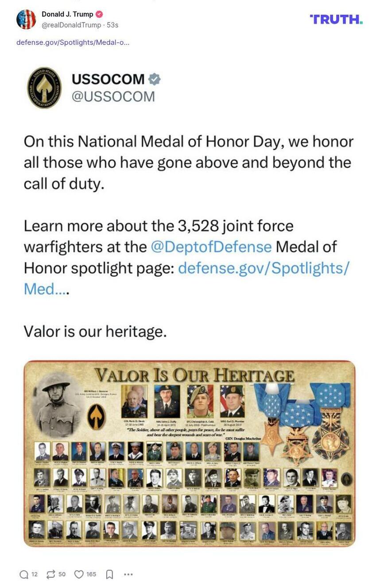Click the @DeptofDefense mention
This screenshot has width=372, height=588.
[x=211, y=247]
